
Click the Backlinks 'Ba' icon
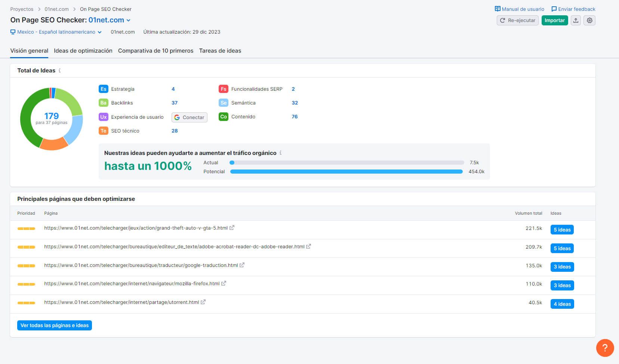point(103,103)
